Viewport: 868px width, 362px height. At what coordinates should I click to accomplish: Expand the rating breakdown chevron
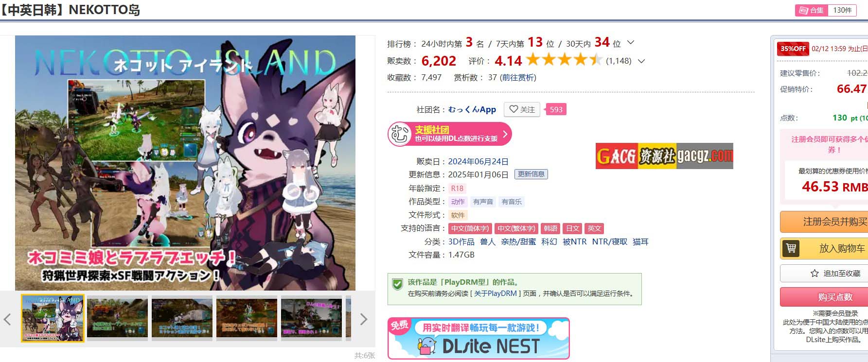pos(641,61)
